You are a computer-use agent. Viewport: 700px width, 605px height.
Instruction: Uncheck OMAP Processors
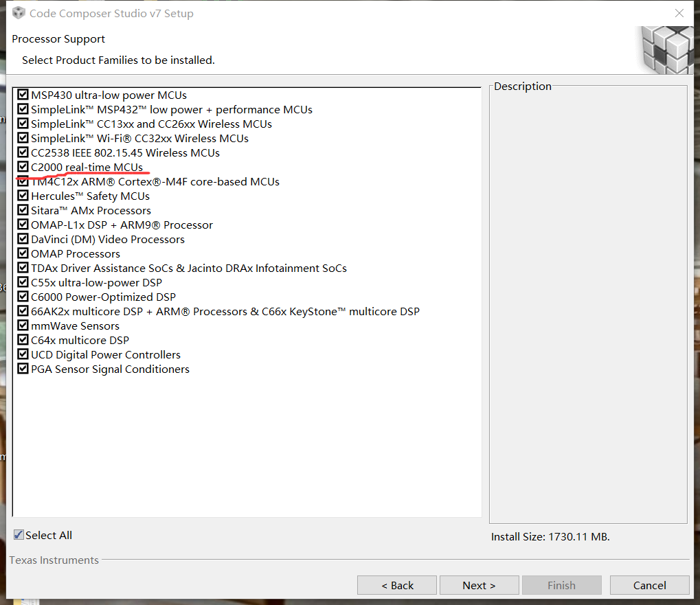[x=23, y=253]
